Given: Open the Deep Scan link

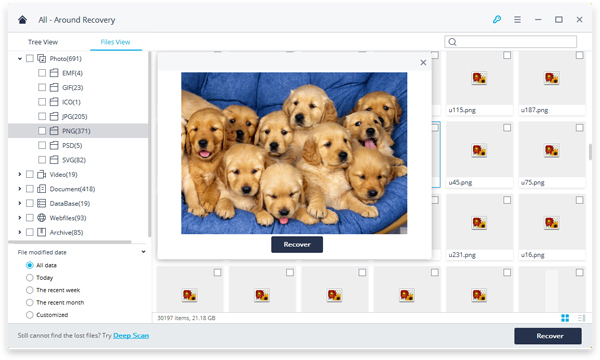Looking at the screenshot, I should click(x=131, y=336).
